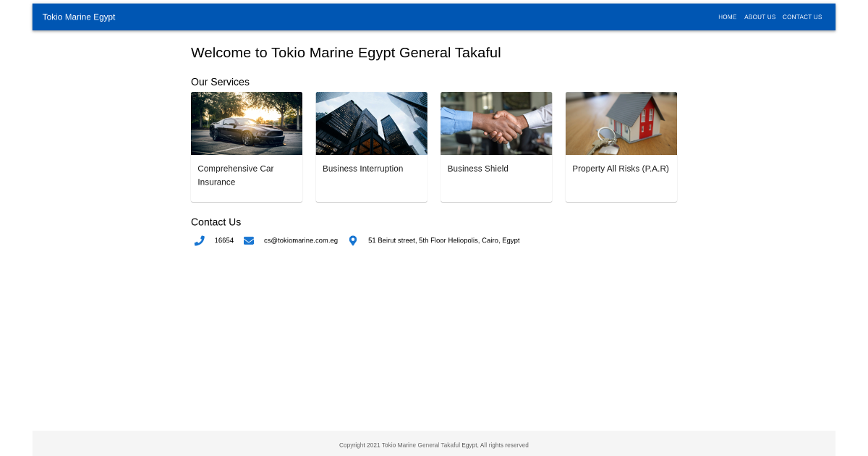Open Property All Risks (P.A.R) title
Screen dimensions: 868x456
pyautogui.click(x=620, y=169)
